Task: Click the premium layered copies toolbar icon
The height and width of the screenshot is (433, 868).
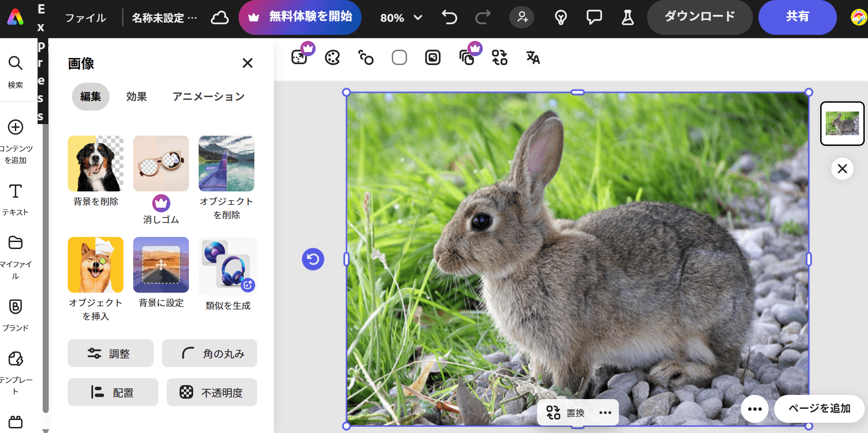Action: pos(467,57)
